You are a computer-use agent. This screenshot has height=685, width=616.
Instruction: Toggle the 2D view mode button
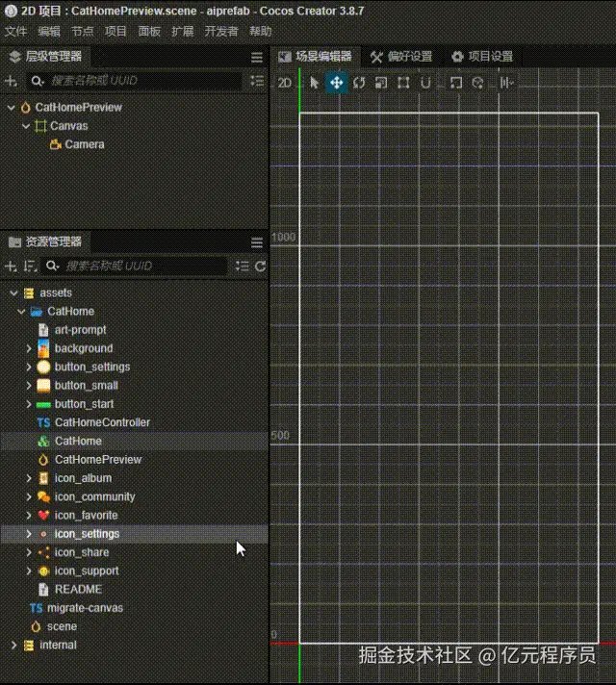pyautogui.click(x=285, y=83)
